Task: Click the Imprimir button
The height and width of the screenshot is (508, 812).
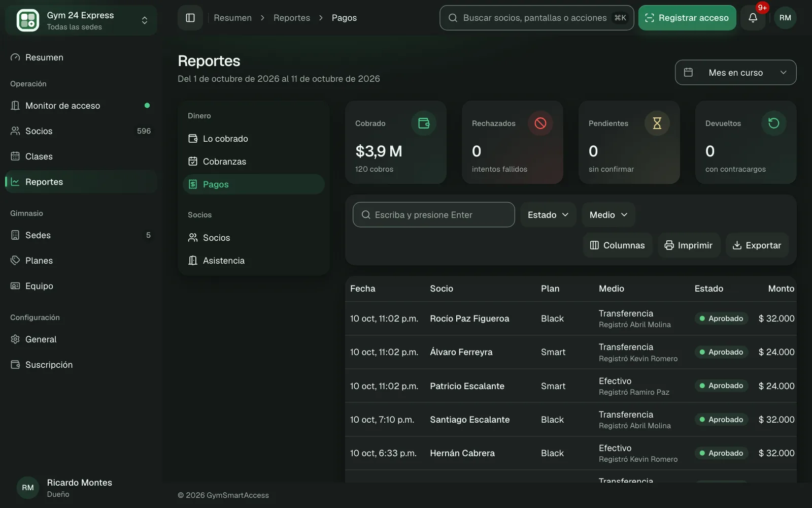Action: click(689, 245)
